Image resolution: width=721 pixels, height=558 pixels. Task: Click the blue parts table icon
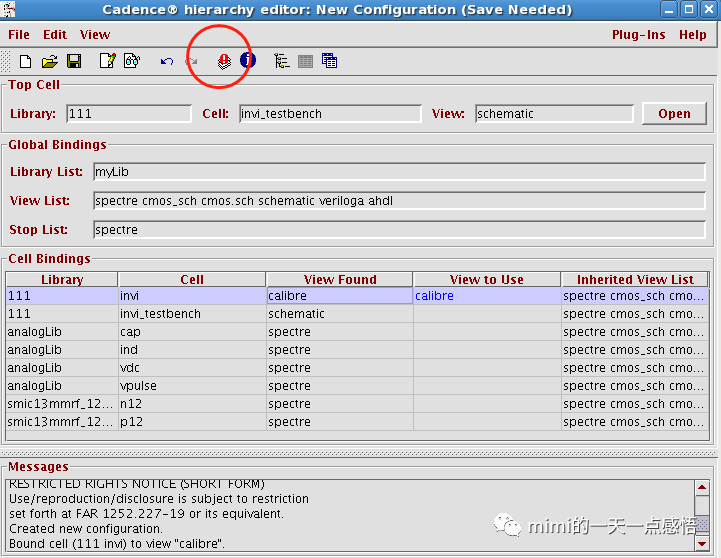(329, 61)
